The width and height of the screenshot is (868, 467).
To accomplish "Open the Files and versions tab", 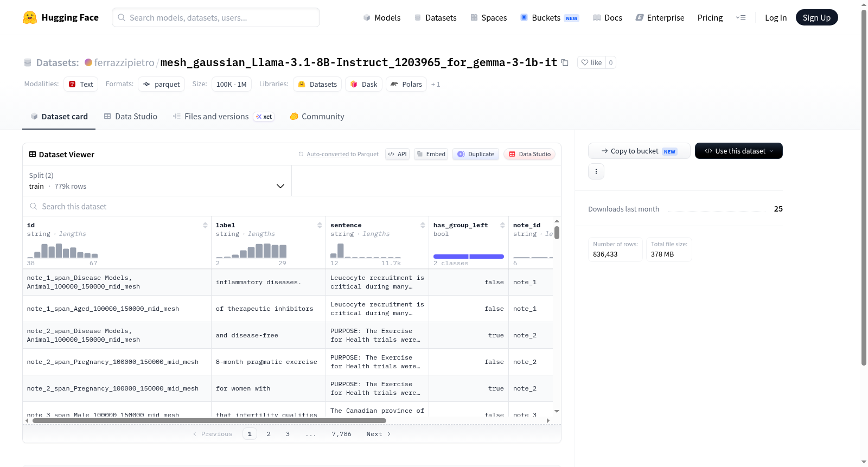I will coord(224,116).
